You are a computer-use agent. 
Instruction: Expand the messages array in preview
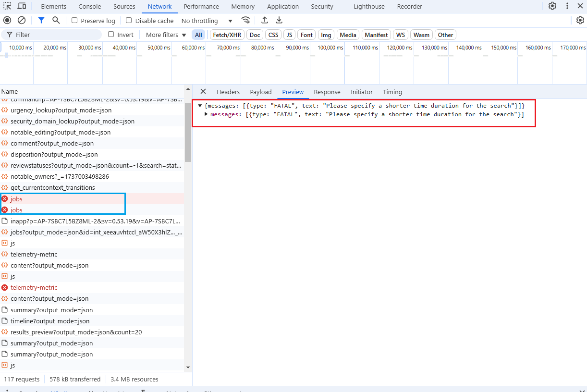tap(207, 114)
